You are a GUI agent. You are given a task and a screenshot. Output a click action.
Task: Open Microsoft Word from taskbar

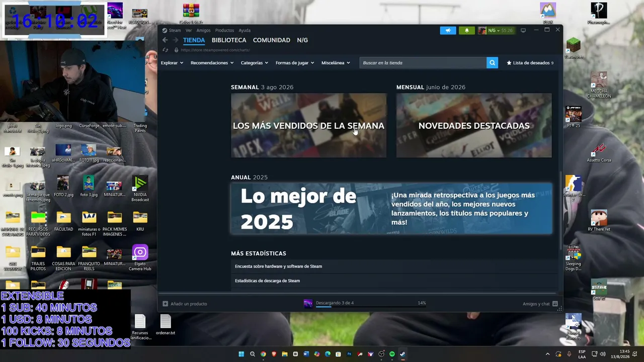pos(306,354)
